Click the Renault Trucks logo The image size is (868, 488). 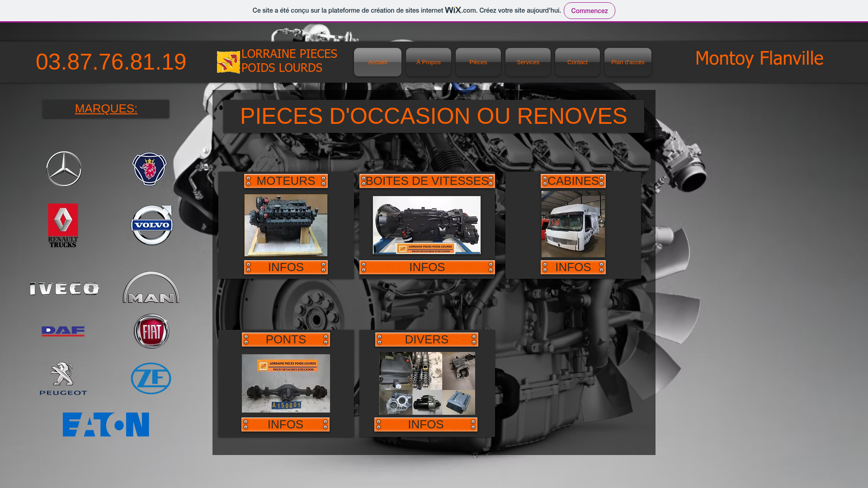pos(63,225)
